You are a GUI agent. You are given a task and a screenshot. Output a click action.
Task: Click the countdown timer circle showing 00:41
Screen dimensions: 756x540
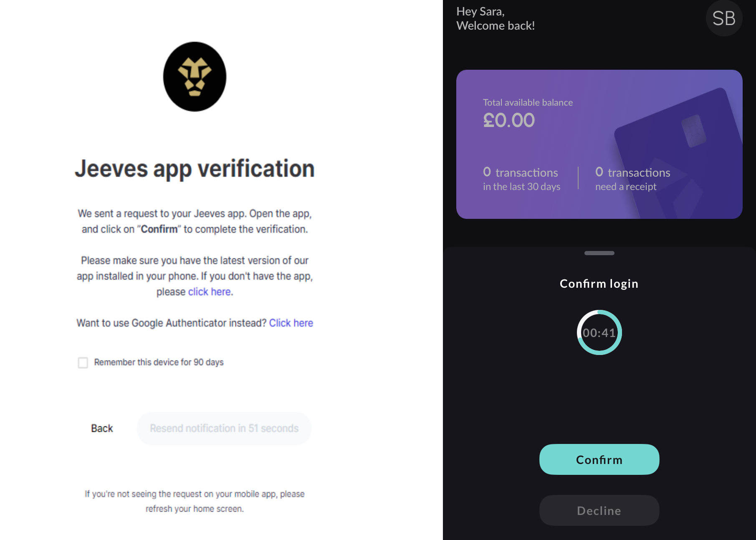[599, 332]
